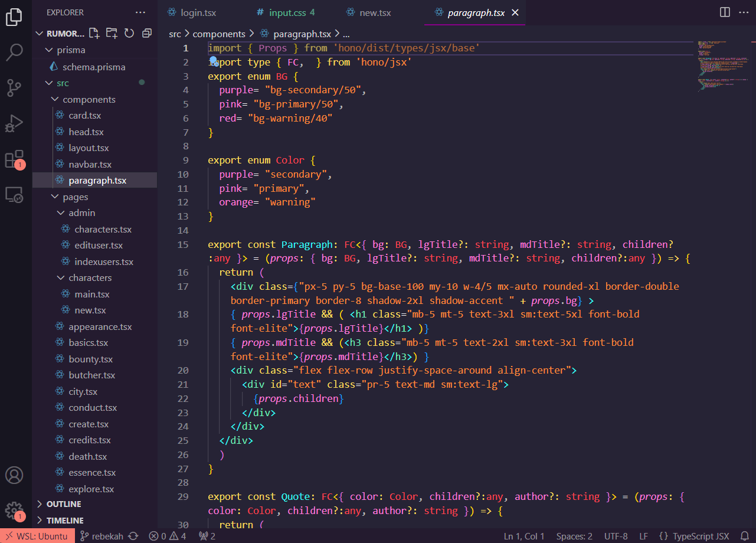Click the rebekah git branch in status bar
The width and height of the screenshot is (756, 543).
(102, 536)
